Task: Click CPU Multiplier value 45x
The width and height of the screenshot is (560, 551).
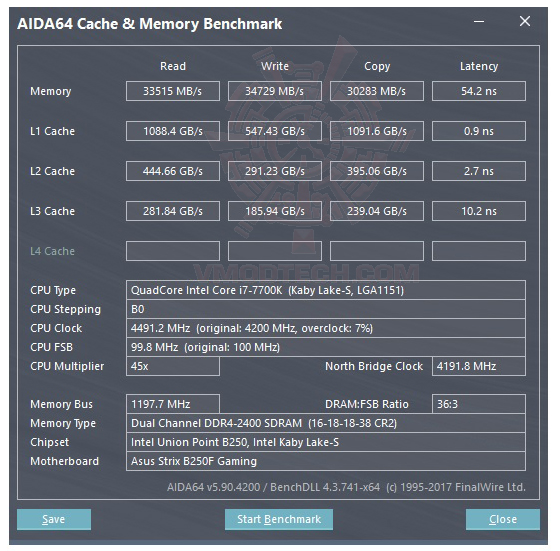Action: tap(173, 366)
